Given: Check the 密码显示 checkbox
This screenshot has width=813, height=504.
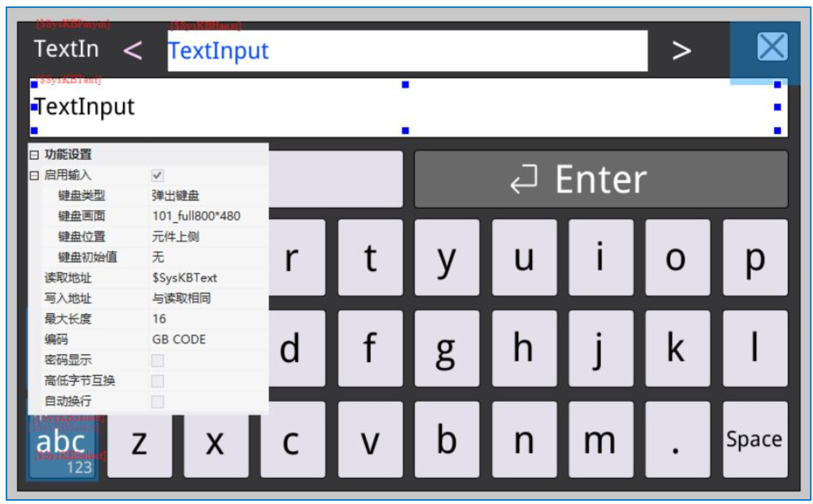Looking at the screenshot, I should click(158, 360).
